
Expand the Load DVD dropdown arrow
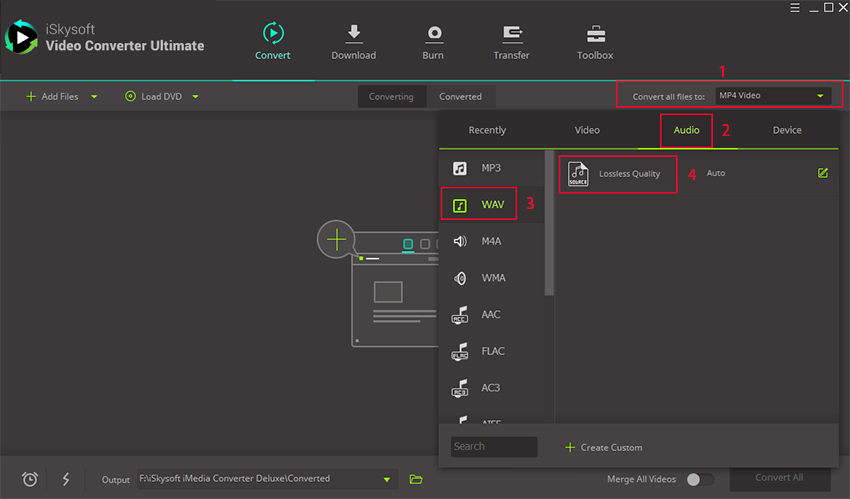pyautogui.click(x=195, y=97)
